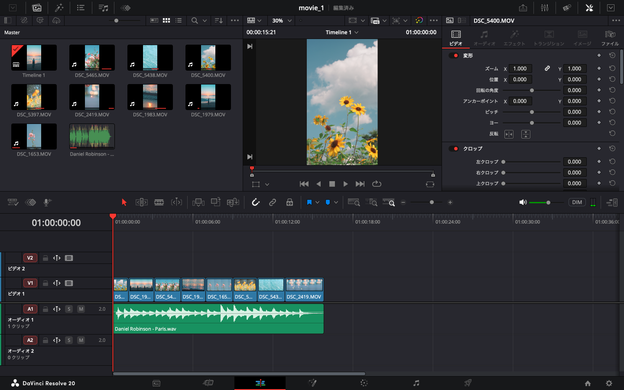Jump to the first frame

click(304, 184)
